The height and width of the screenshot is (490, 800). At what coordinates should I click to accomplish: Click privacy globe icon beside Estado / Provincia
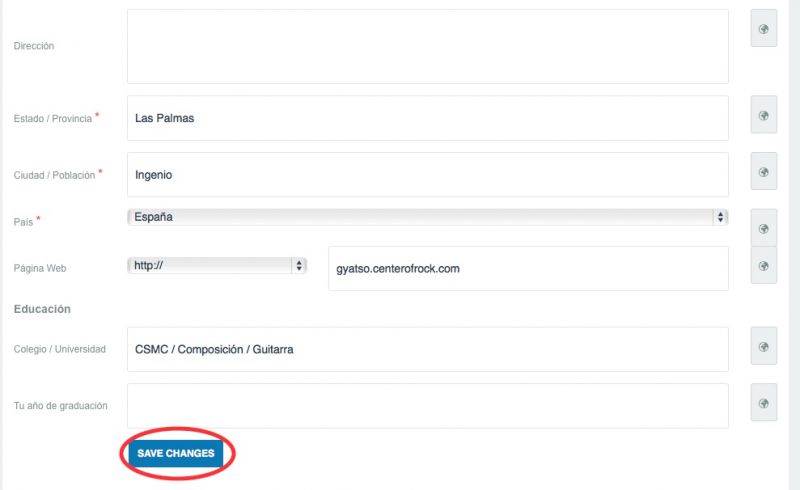763,115
